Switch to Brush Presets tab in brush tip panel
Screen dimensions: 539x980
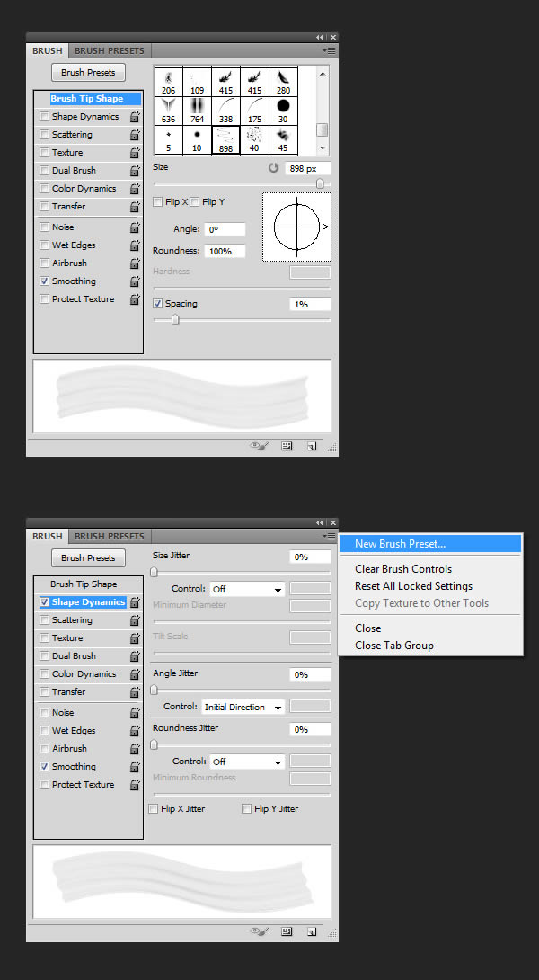coord(110,50)
